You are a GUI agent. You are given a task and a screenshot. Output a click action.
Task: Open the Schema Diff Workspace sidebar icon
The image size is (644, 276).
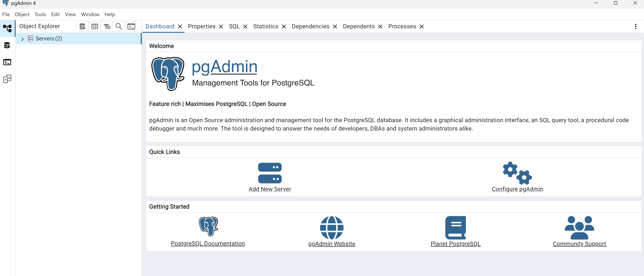7,79
